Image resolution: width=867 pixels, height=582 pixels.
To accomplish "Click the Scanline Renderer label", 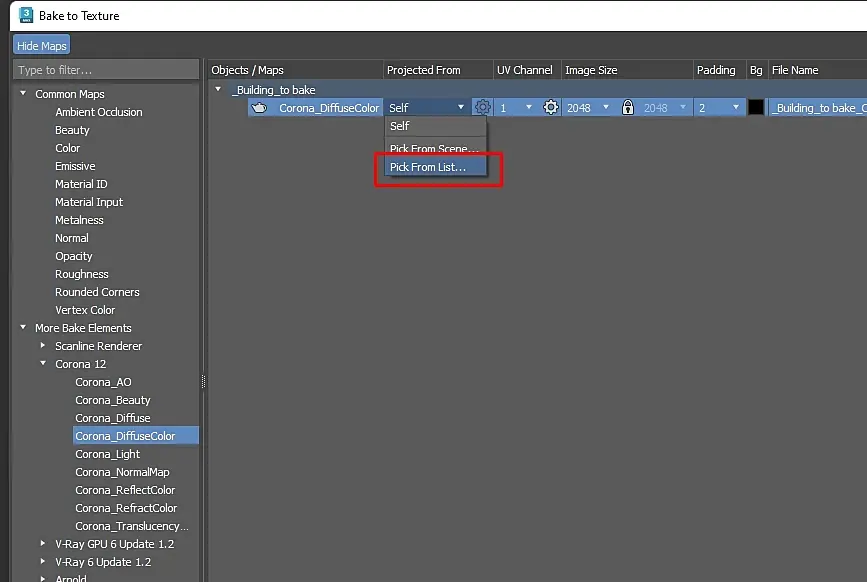I will point(98,346).
